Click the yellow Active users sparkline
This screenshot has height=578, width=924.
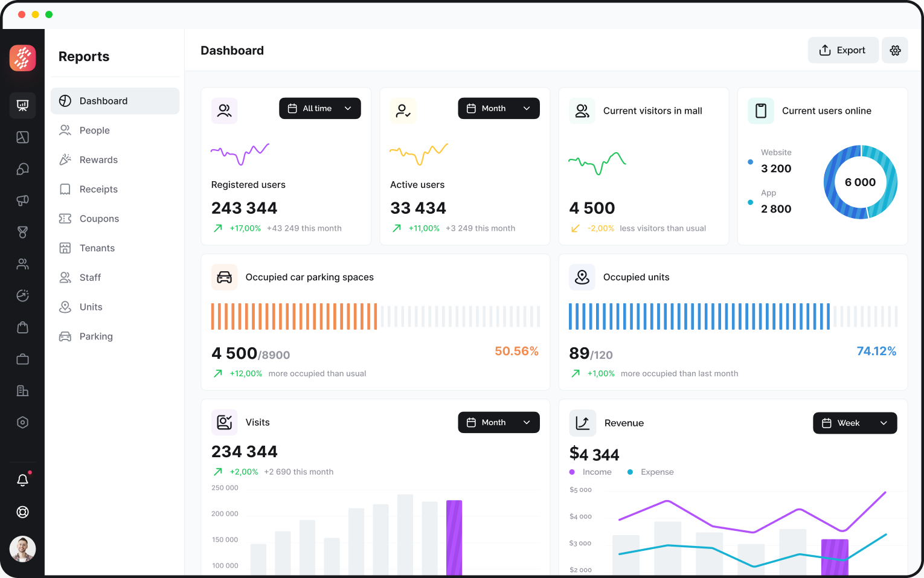click(419, 154)
